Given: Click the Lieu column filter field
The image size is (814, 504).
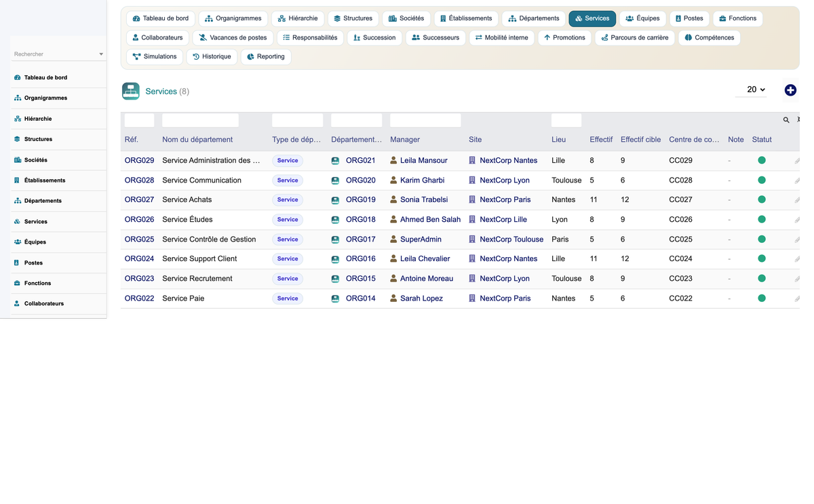Looking at the screenshot, I should click(x=566, y=120).
